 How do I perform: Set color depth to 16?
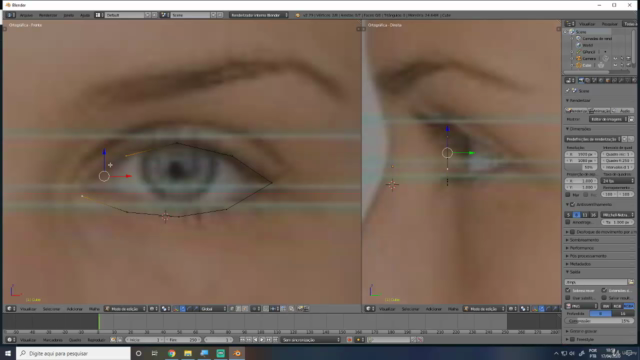tap(623, 313)
